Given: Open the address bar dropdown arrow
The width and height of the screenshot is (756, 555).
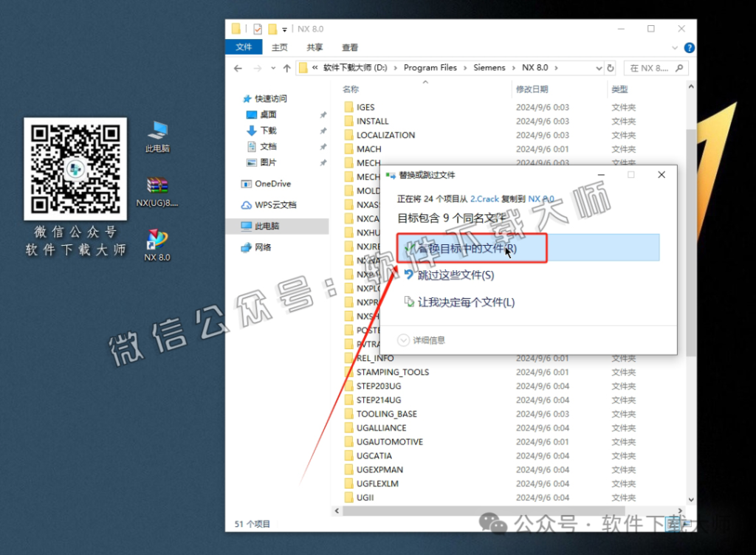Looking at the screenshot, I should (599, 67).
